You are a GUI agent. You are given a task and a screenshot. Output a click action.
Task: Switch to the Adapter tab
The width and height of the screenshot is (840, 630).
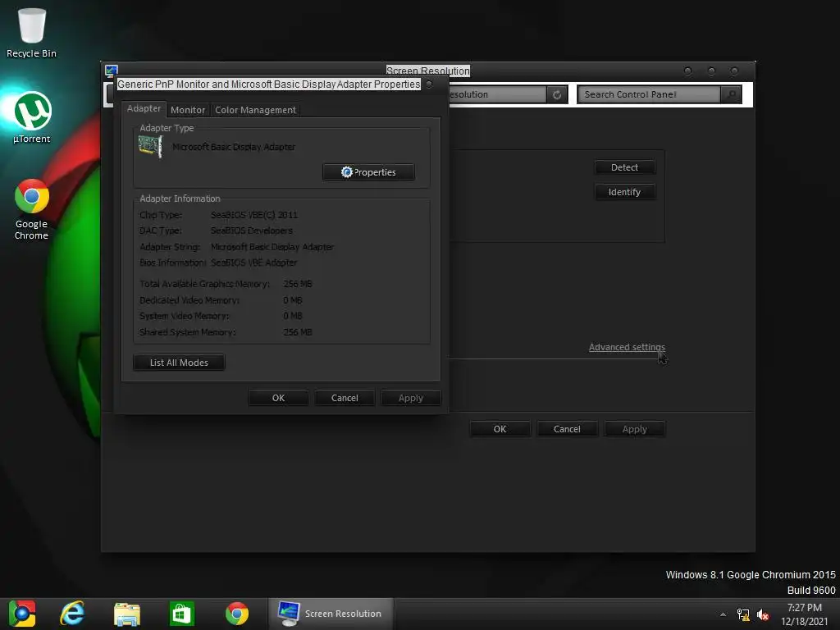point(144,109)
